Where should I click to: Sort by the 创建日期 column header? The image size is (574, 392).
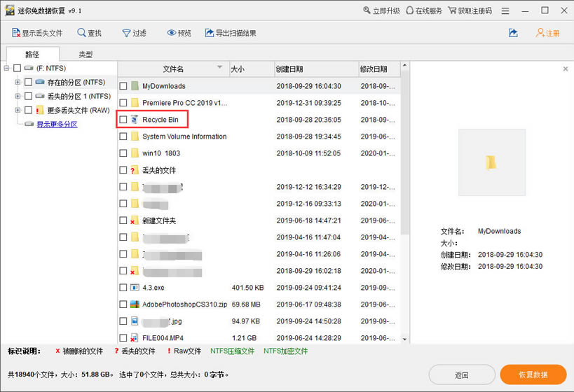[289, 69]
